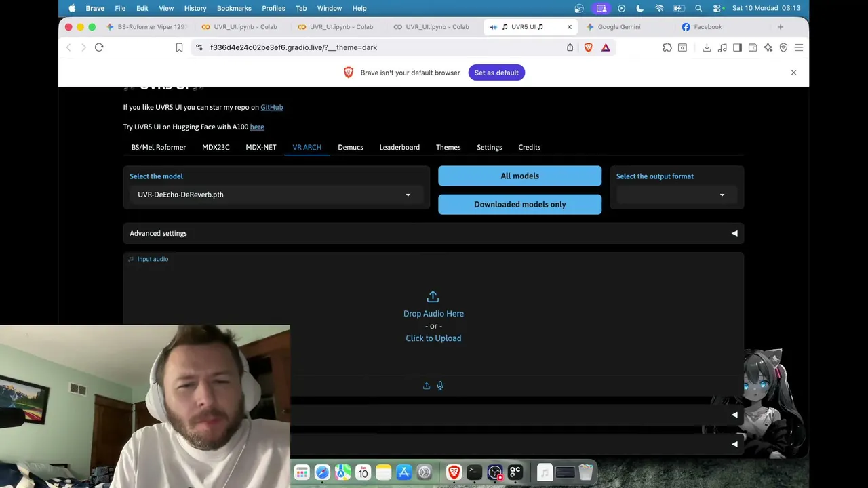Expand the Advanced settings accordion
Image resolution: width=868 pixels, height=488 pixels.
click(433, 233)
